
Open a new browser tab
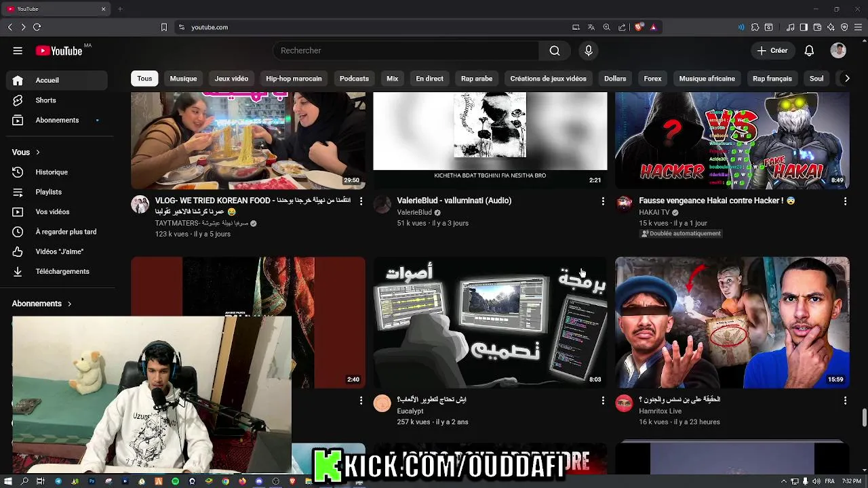[x=120, y=9]
